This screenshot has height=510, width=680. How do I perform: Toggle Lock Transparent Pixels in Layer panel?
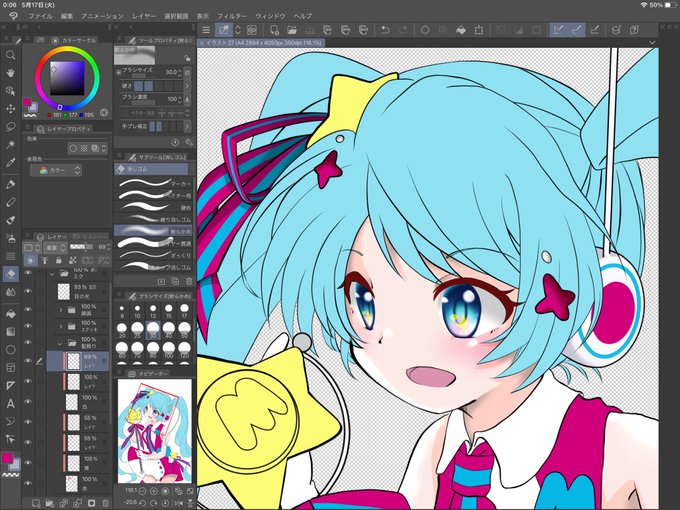coord(72,260)
